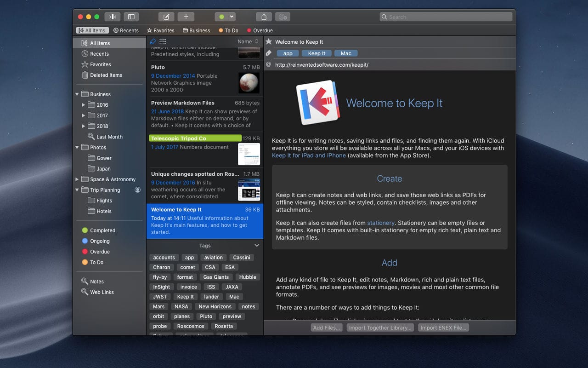Viewport: 588px width, 368px height.
Task: Click the focus/compact mode toolbar icon
Action: click(x=112, y=17)
